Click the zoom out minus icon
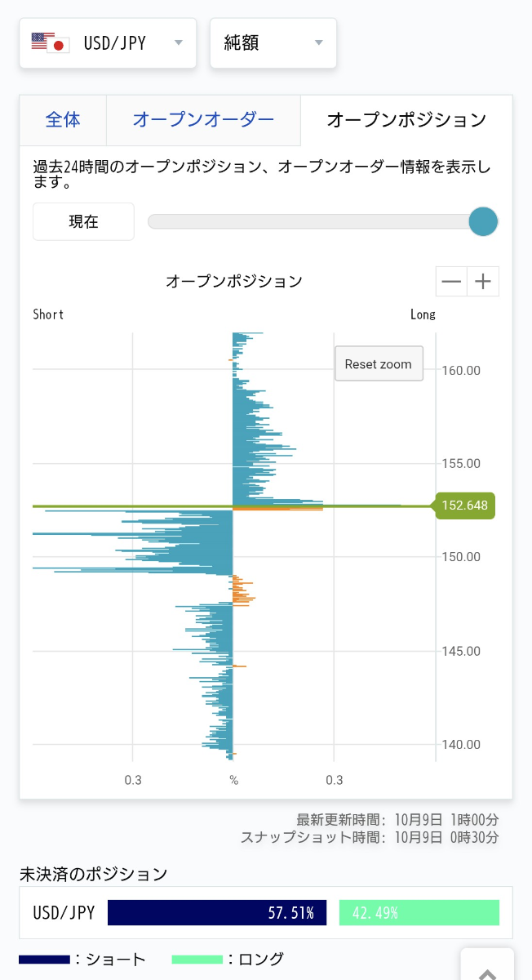Image resolution: width=532 pixels, height=980 pixels. click(451, 282)
